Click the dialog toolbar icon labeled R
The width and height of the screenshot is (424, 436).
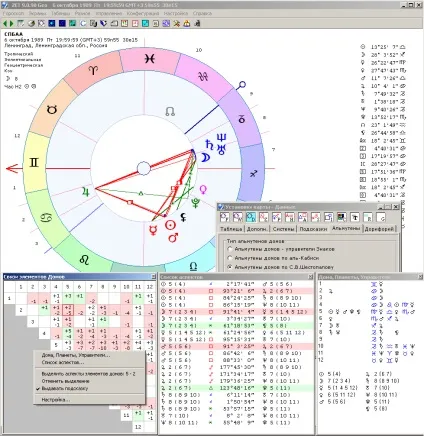pos(368,217)
